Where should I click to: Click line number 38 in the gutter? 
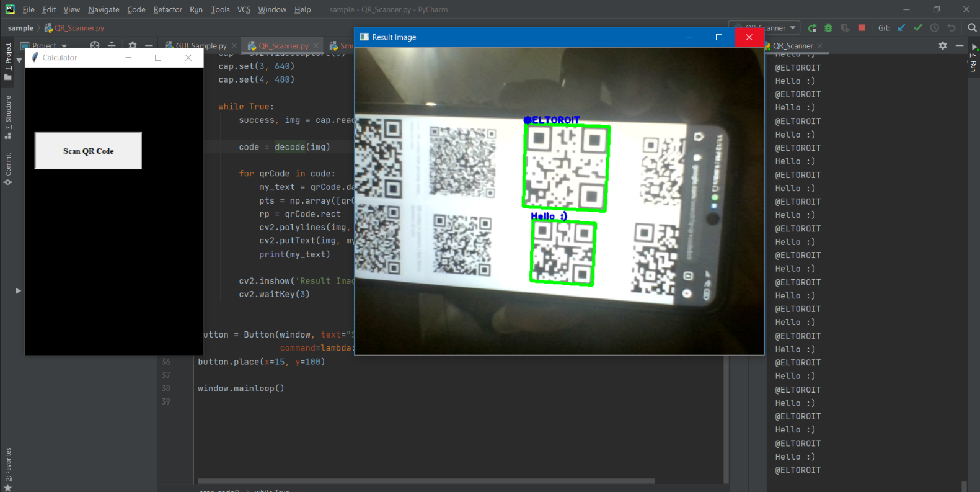point(166,388)
